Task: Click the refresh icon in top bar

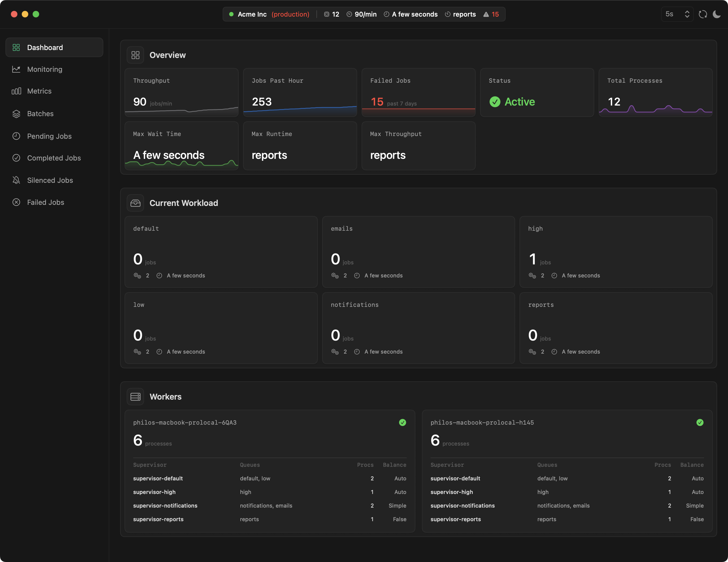Action: tap(703, 14)
